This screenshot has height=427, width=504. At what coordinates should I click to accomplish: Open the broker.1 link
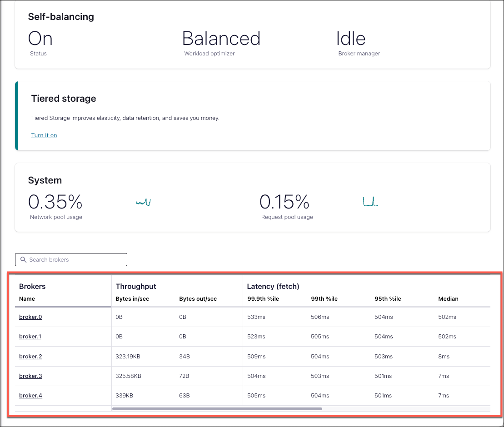(30, 337)
